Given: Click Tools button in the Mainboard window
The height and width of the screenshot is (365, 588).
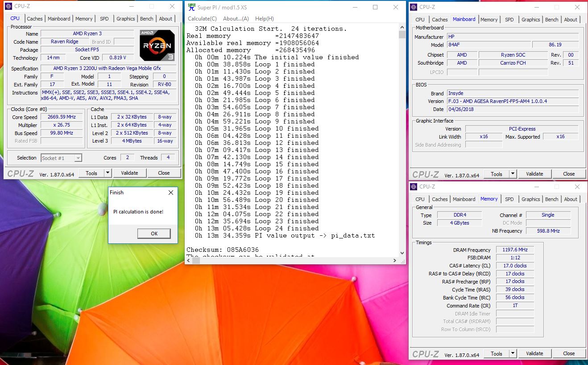Looking at the screenshot, I should (497, 174).
